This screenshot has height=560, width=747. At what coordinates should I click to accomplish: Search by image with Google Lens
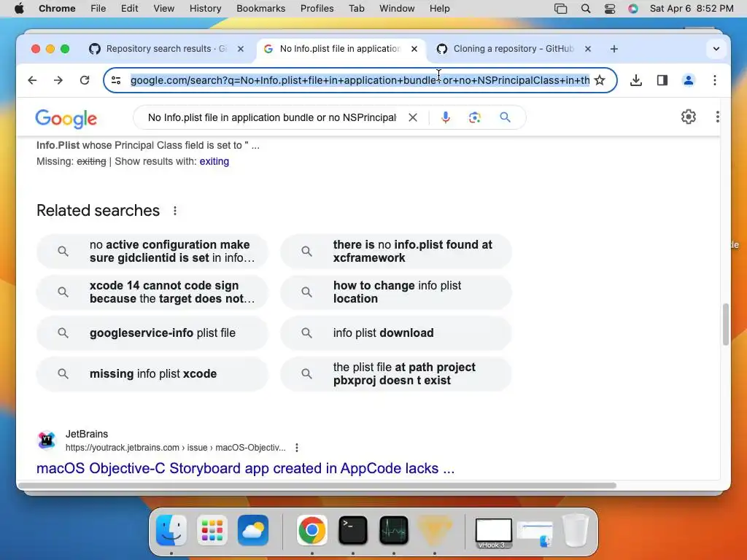coord(474,117)
